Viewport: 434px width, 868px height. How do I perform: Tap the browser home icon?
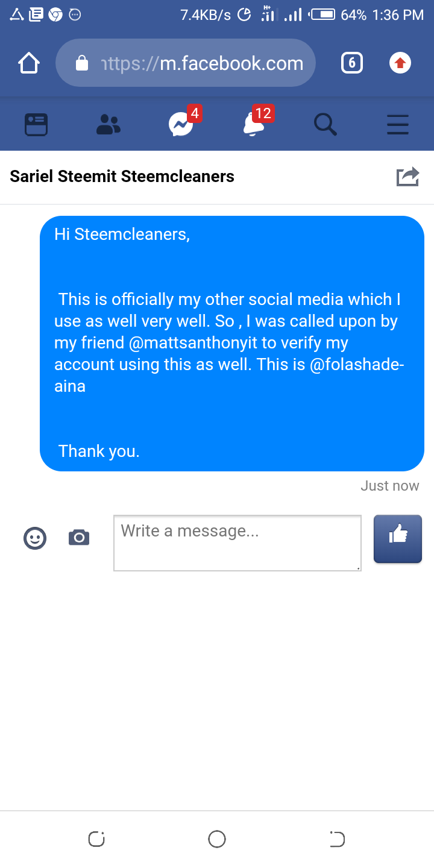point(29,63)
